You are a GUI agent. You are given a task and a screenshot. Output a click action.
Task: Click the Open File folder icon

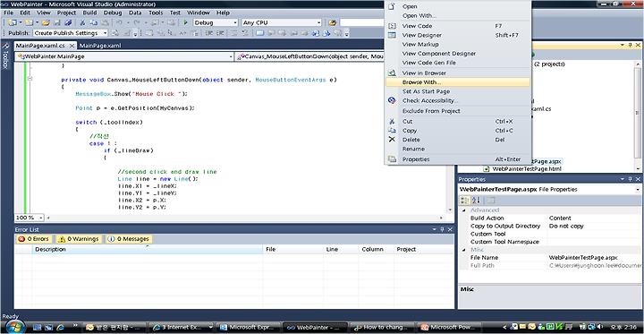46,22
